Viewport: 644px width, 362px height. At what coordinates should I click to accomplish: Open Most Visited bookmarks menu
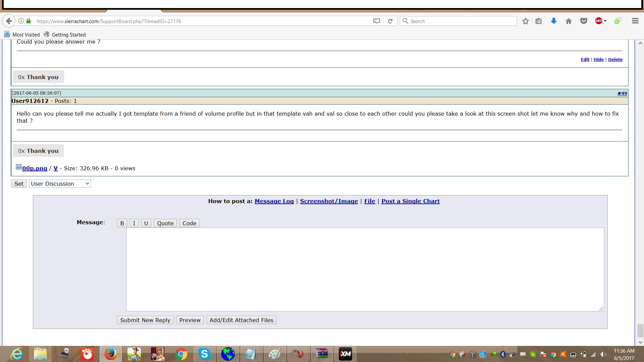[22, 35]
